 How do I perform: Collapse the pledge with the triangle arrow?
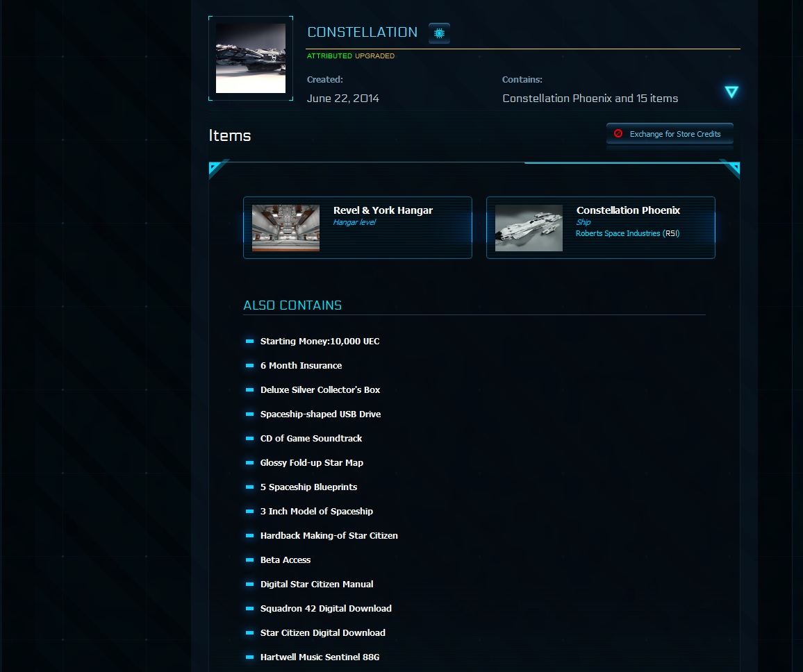point(731,92)
